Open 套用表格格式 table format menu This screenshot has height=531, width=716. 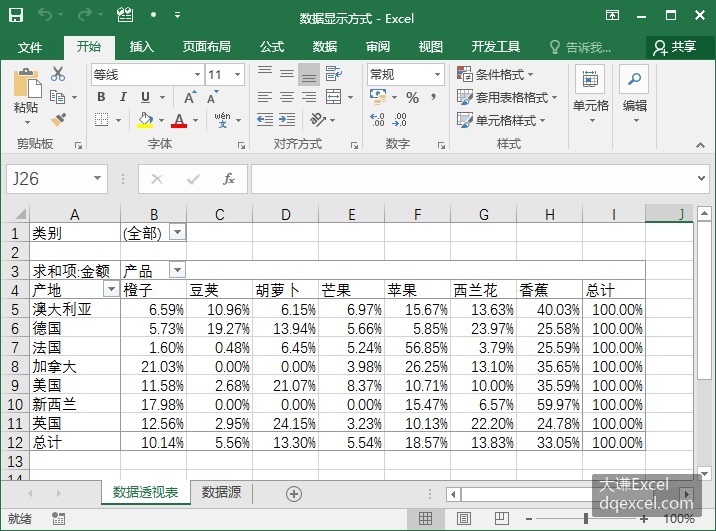point(507,97)
